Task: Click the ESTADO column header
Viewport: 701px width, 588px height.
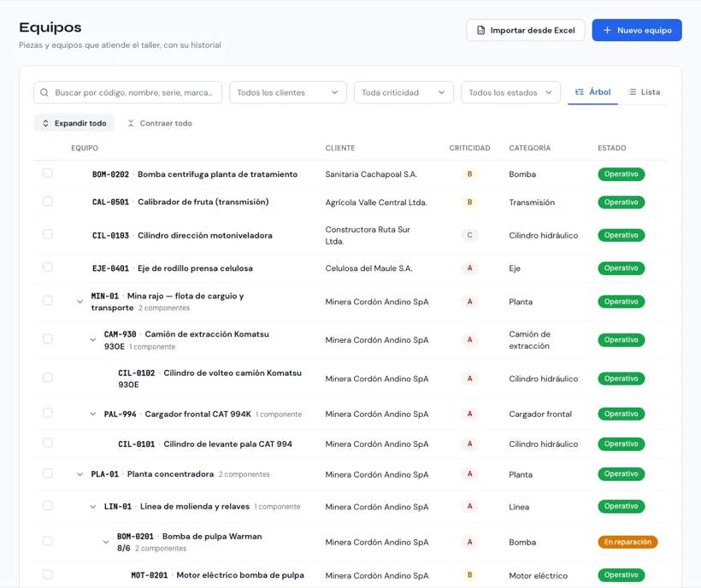Action: pyautogui.click(x=612, y=148)
